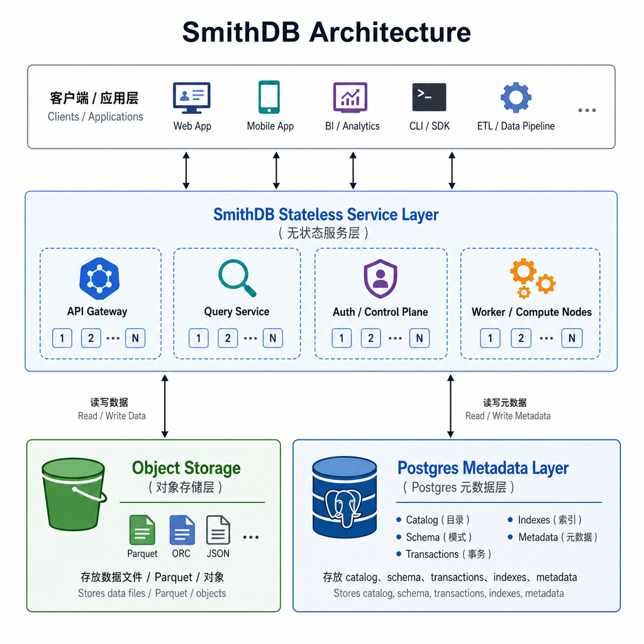The height and width of the screenshot is (644, 644).
Task: Select Worker / Compute Nodes instance box N
Action: pos(572,338)
